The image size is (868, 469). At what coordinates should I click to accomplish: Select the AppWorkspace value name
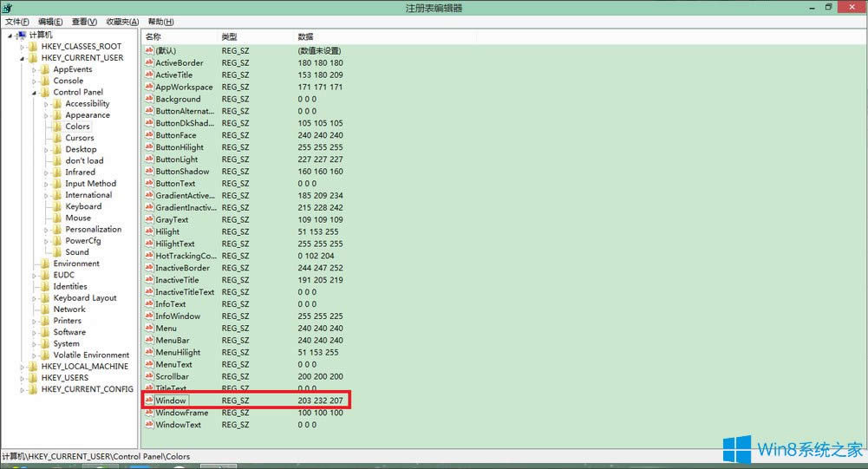click(x=184, y=87)
